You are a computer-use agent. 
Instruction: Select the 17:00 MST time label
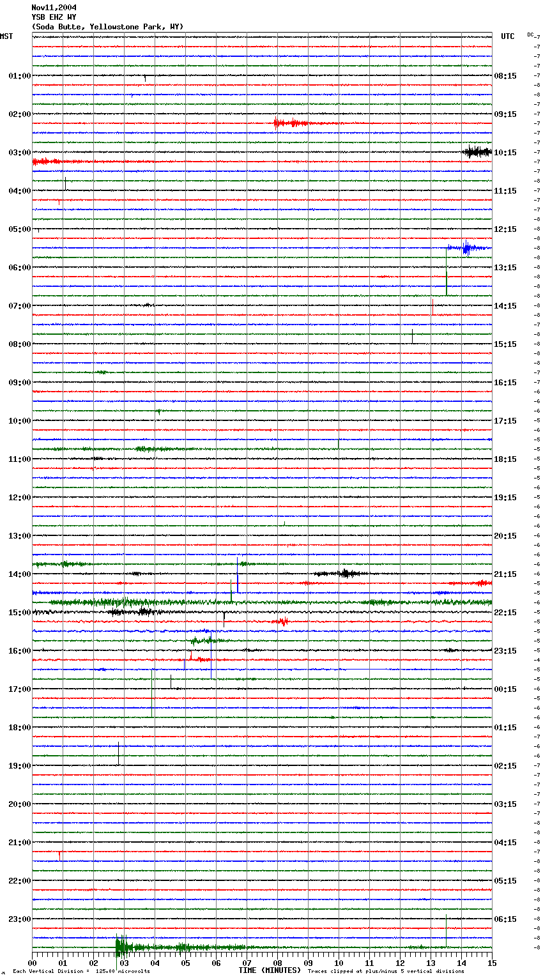click(x=20, y=689)
